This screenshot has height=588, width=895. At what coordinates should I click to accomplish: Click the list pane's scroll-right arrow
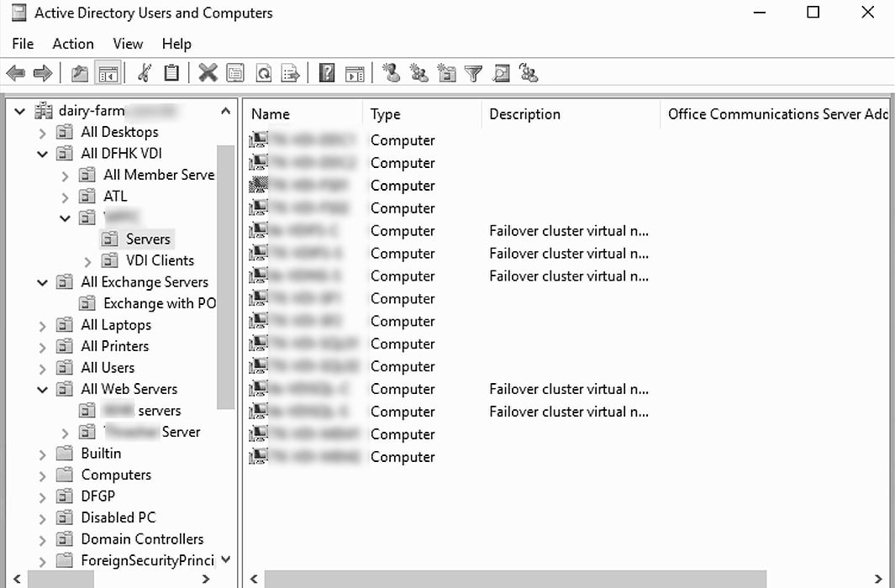[x=878, y=579]
